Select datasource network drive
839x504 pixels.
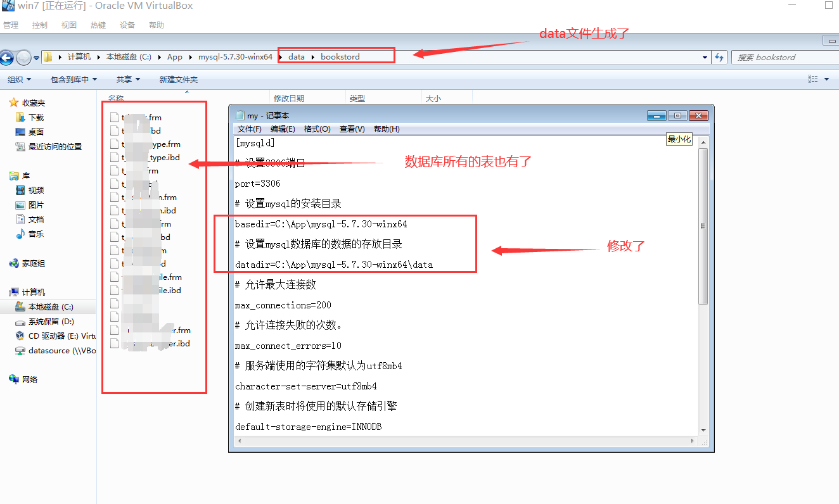pos(61,350)
